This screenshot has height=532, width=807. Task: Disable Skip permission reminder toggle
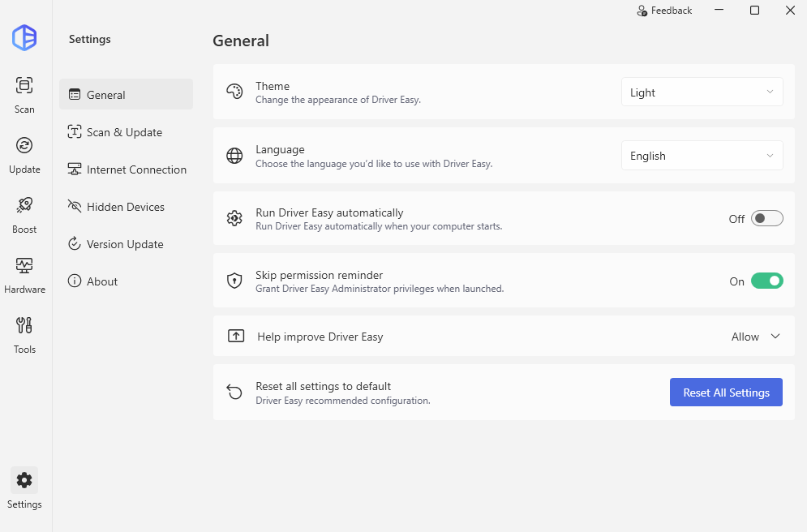766,281
